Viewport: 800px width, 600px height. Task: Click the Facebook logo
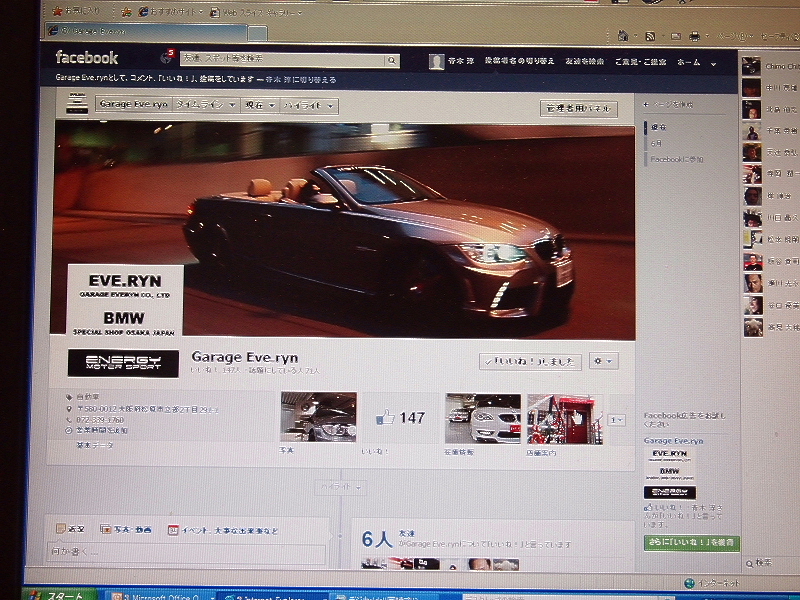(87, 58)
